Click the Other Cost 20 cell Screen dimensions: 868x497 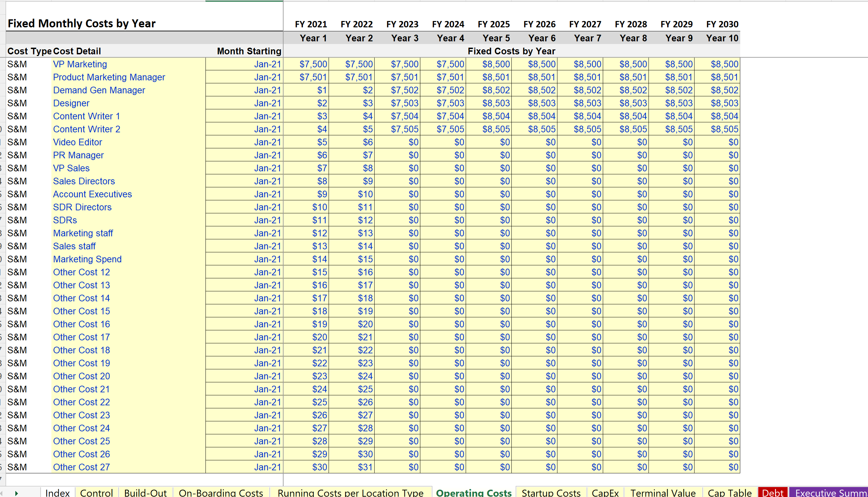pos(128,376)
